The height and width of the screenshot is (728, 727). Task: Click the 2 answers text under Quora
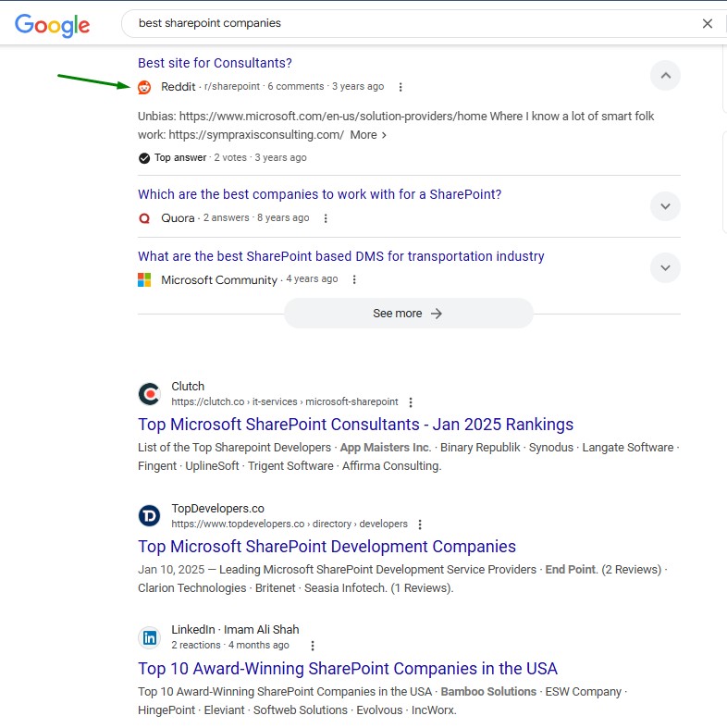(x=226, y=217)
